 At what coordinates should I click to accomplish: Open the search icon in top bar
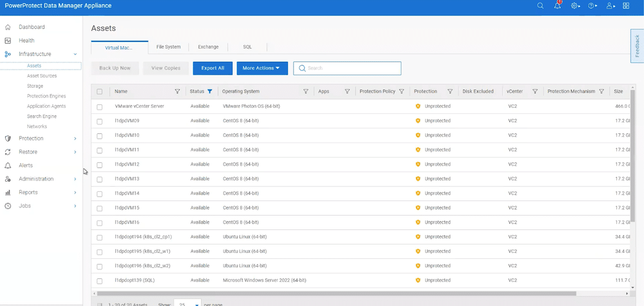[x=540, y=6]
